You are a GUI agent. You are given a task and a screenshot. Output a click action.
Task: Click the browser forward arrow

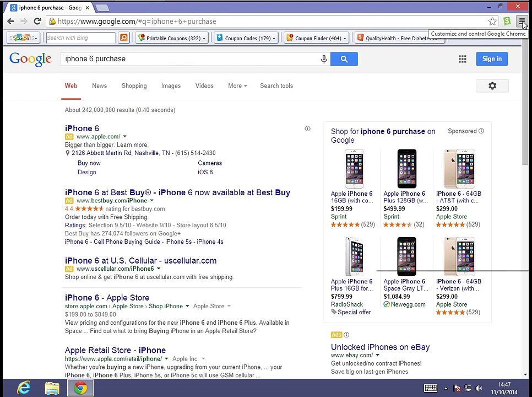[x=24, y=22]
